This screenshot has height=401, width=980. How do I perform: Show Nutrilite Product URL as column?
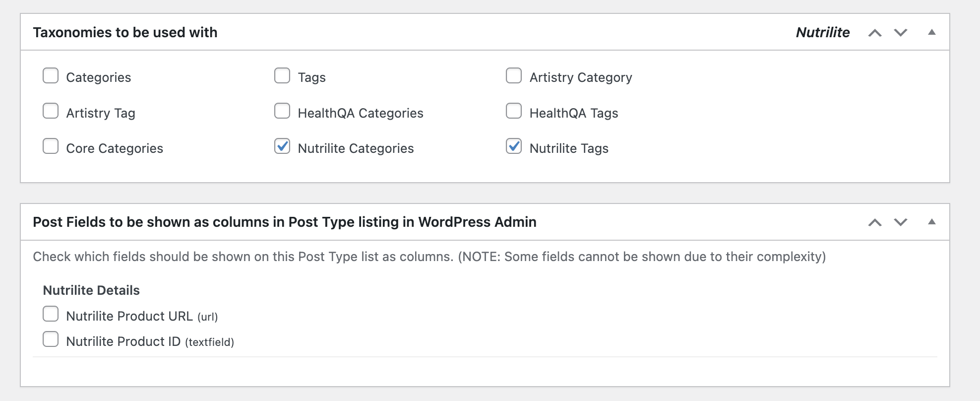[51, 314]
